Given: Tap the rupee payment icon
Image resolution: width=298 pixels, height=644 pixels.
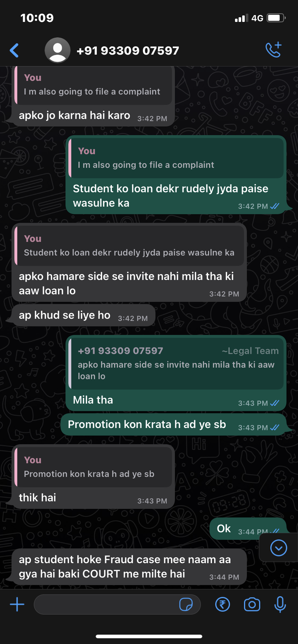Looking at the screenshot, I should [x=222, y=604].
